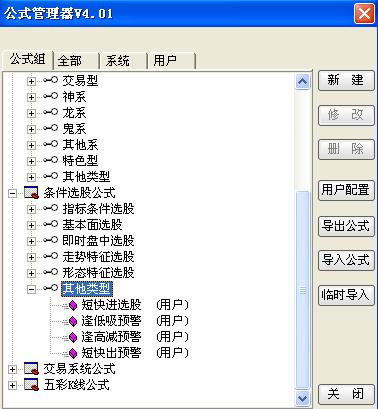Open 用户配置 settings
378x409 pixels.
346,190
